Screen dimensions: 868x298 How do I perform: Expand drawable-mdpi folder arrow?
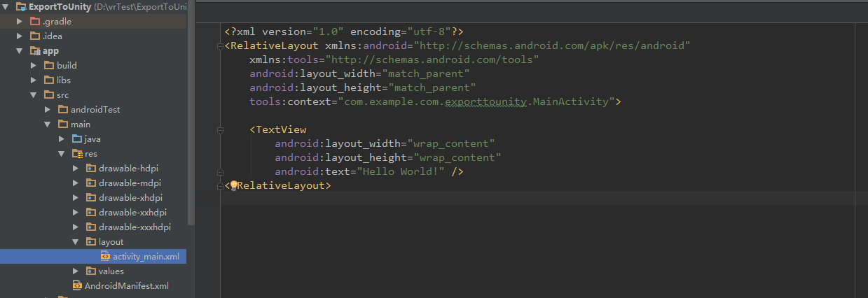pos(76,183)
